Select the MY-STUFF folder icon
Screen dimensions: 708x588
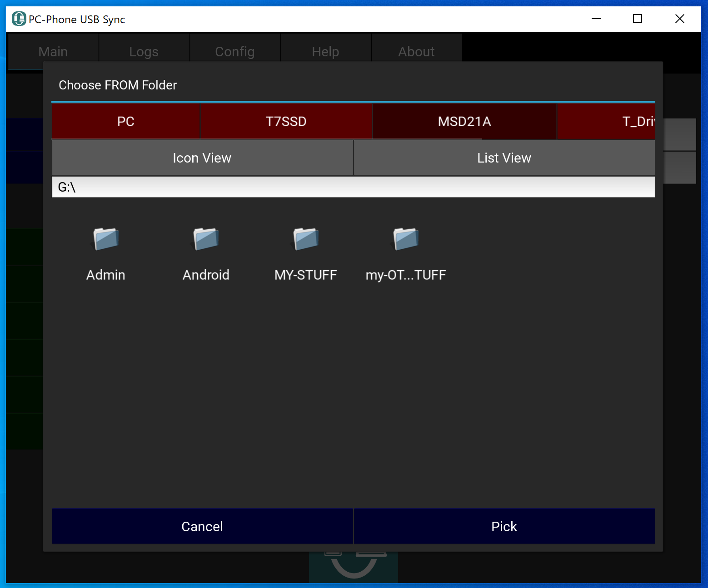306,239
